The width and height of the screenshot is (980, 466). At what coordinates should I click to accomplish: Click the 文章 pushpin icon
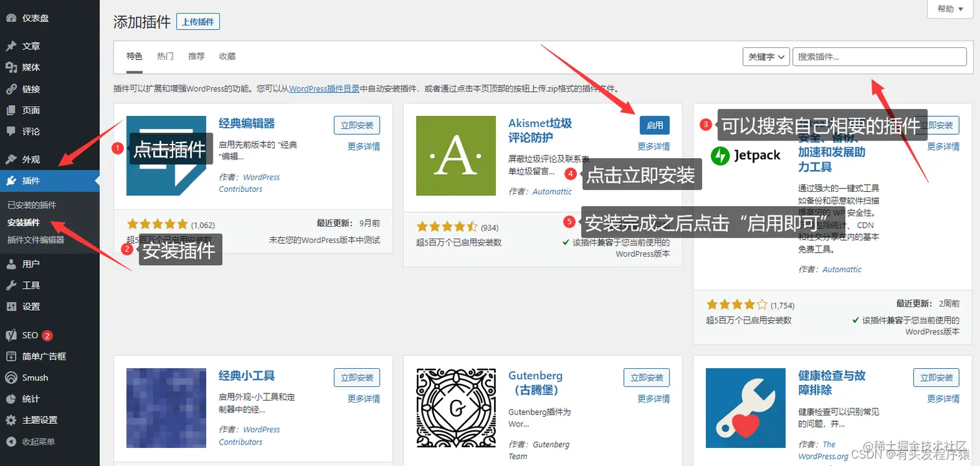[11, 46]
